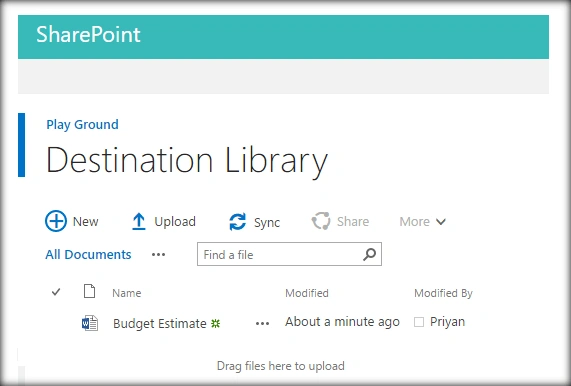This screenshot has width=571, height=386.
Task: Click the magnifier search icon
Action: click(x=369, y=254)
